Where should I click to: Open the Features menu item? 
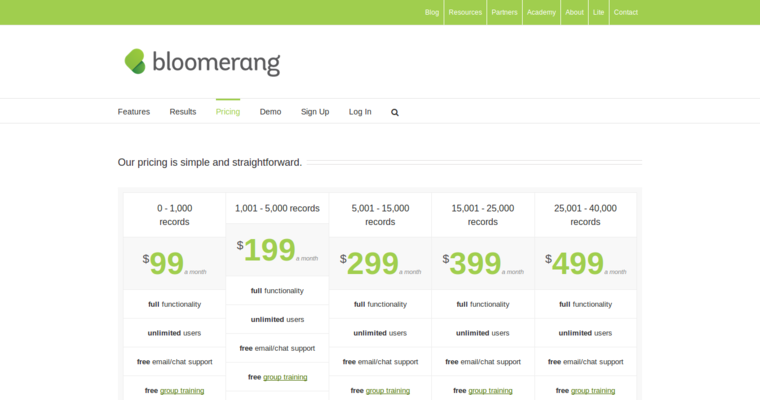click(x=134, y=112)
